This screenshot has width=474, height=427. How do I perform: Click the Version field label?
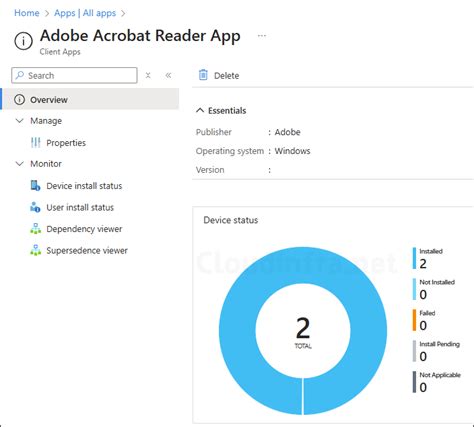(x=210, y=170)
